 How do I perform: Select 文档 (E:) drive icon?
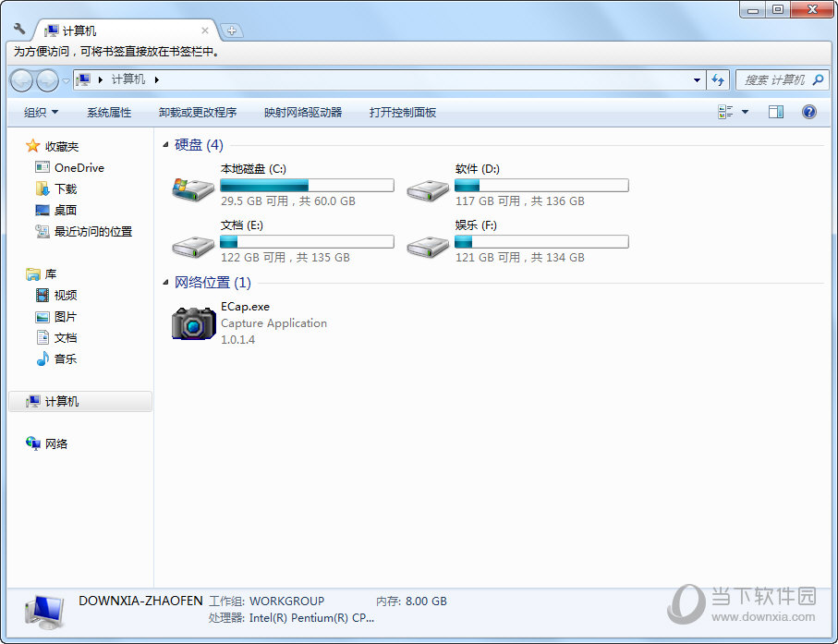coord(193,247)
